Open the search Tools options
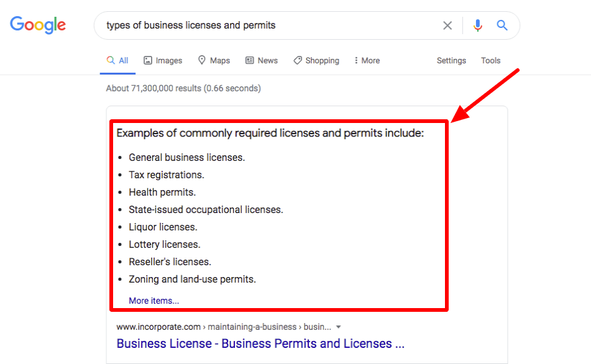Viewport: 591px width, 364px height. click(490, 60)
